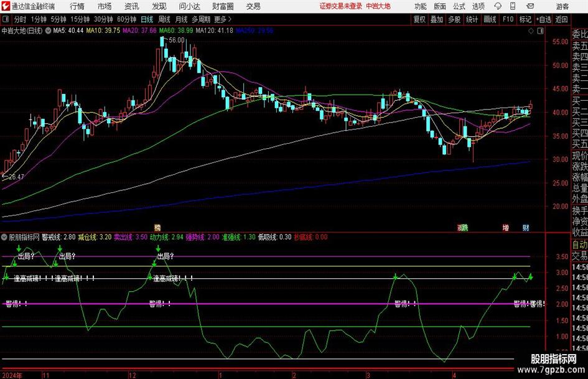Click the 减仓线: 3.20 indicator value
Screen dimensions: 588x379
[95, 237]
